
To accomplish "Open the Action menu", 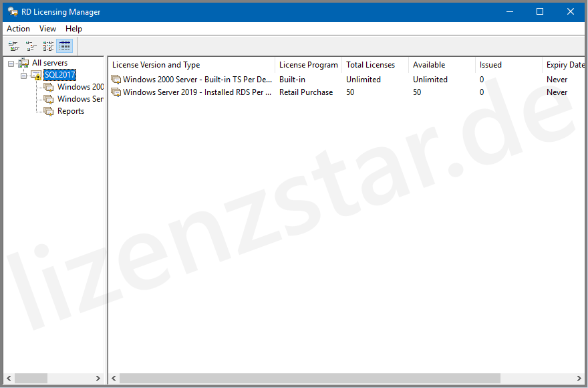I will (18, 29).
